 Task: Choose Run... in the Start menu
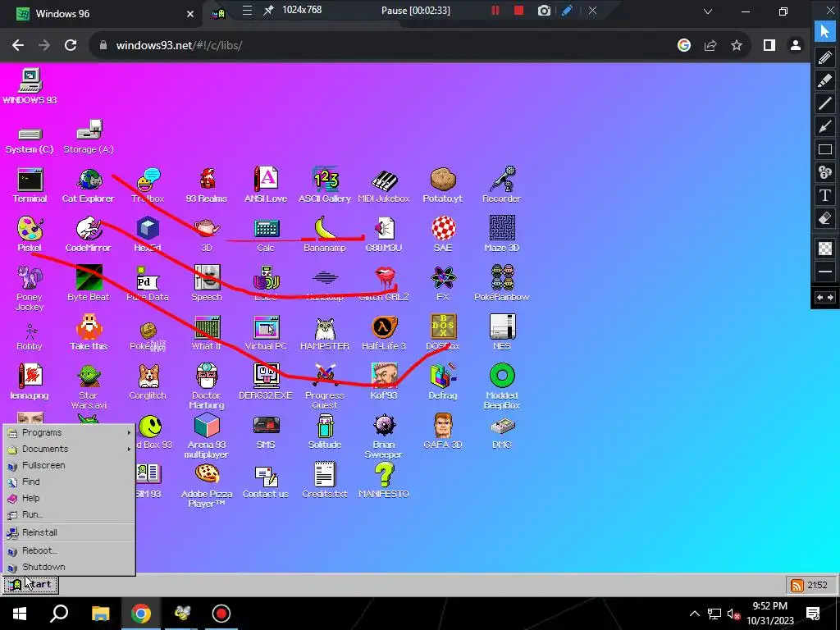[x=69, y=514]
